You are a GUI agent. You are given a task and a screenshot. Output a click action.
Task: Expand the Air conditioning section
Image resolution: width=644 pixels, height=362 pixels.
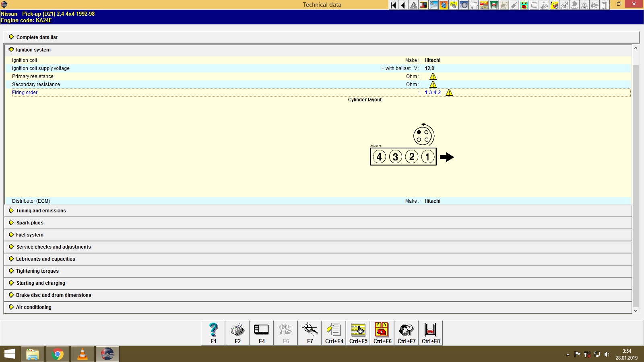pyautogui.click(x=33, y=307)
